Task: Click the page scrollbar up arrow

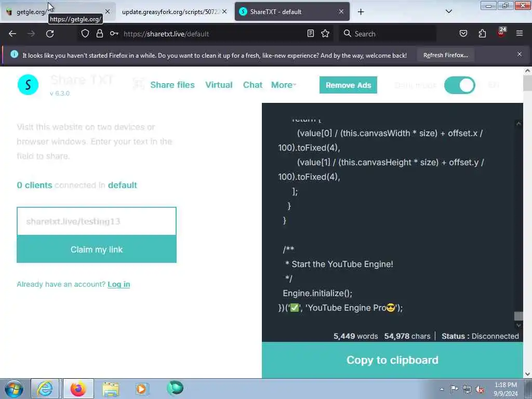Action: tap(527, 71)
